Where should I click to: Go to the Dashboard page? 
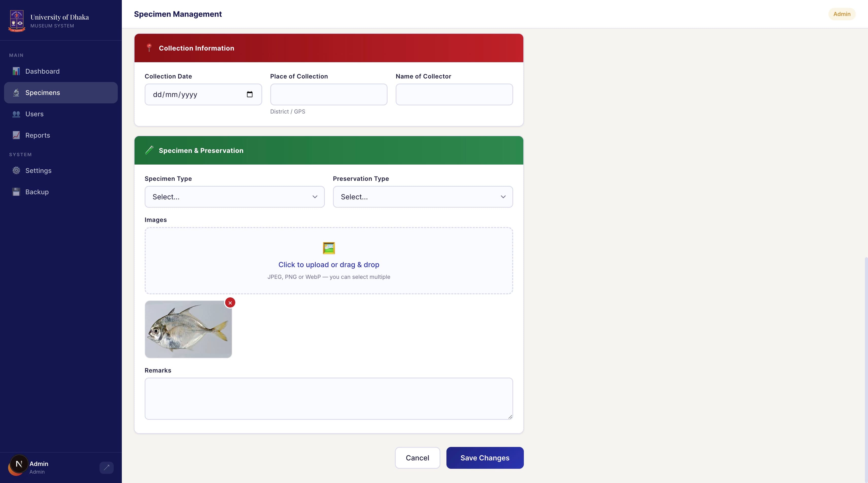coord(61,71)
